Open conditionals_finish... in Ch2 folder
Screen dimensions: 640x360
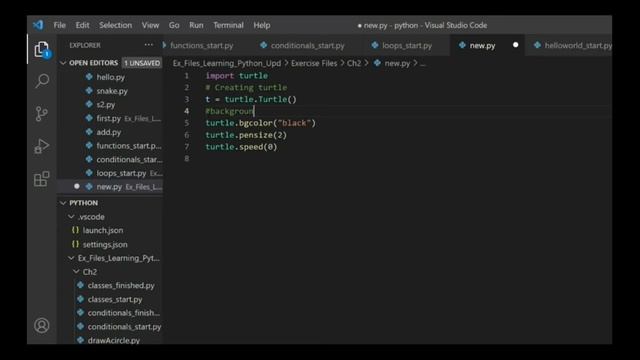124,313
